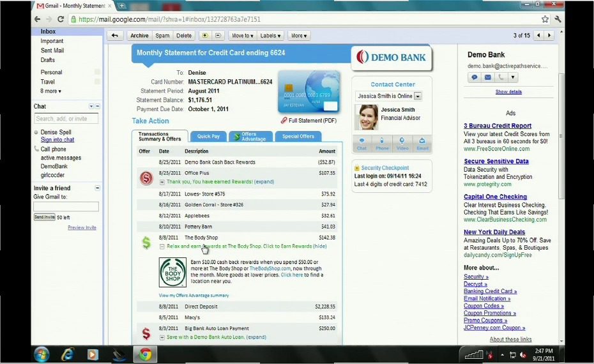Click the browser address bar

point(303,19)
